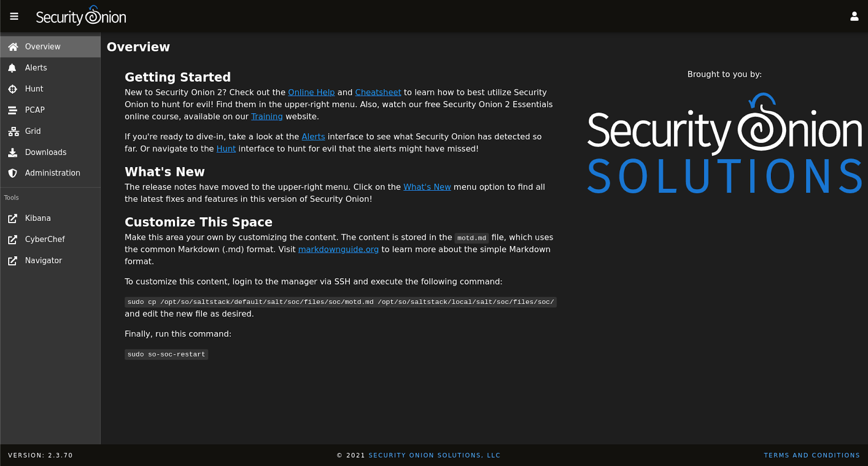Click the Alerts bell icon in sidebar
Screen dimensions: 868x466
click(13, 67)
